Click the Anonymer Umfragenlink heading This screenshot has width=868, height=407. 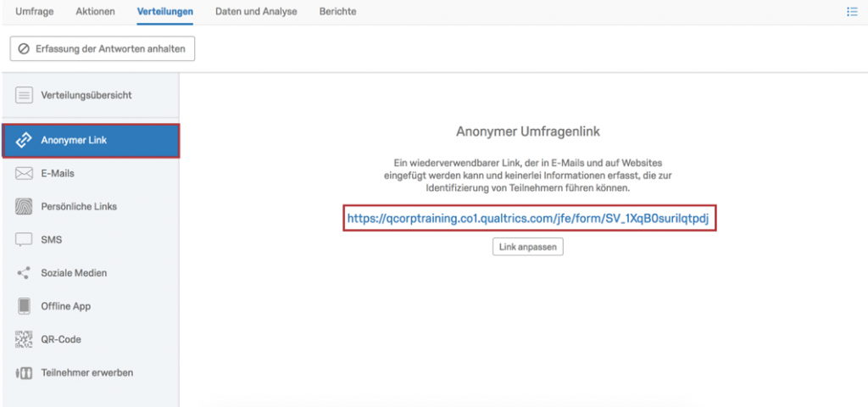(528, 131)
